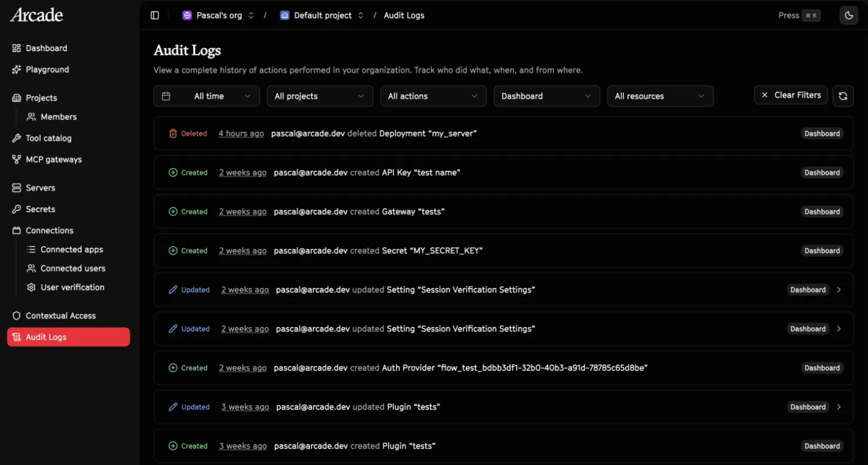Click the Clear Filters button
Image resolution: width=868 pixels, height=465 pixels.
coord(790,95)
